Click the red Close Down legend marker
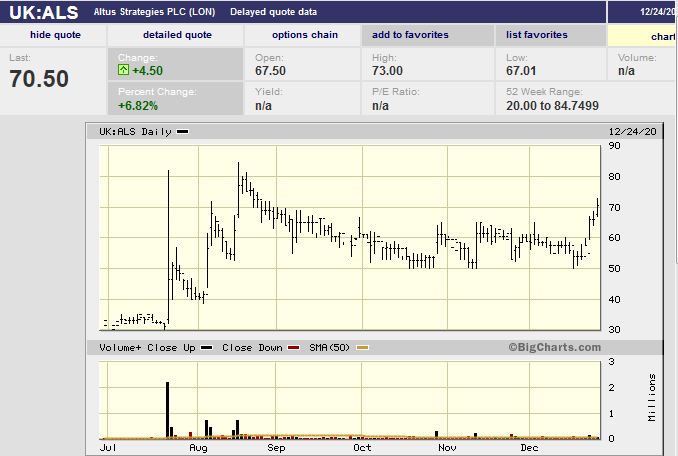 pyautogui.click(x=294, y=348)
